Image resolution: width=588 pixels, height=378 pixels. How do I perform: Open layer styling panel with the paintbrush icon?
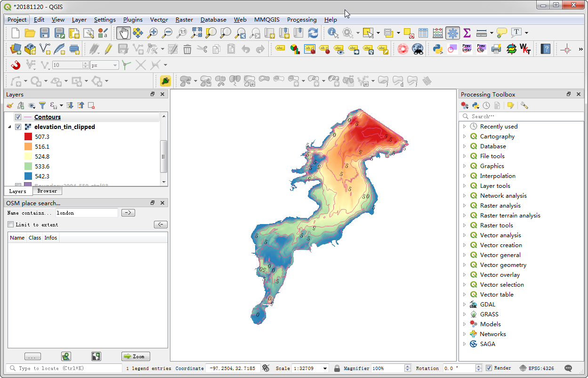(10, 105)
